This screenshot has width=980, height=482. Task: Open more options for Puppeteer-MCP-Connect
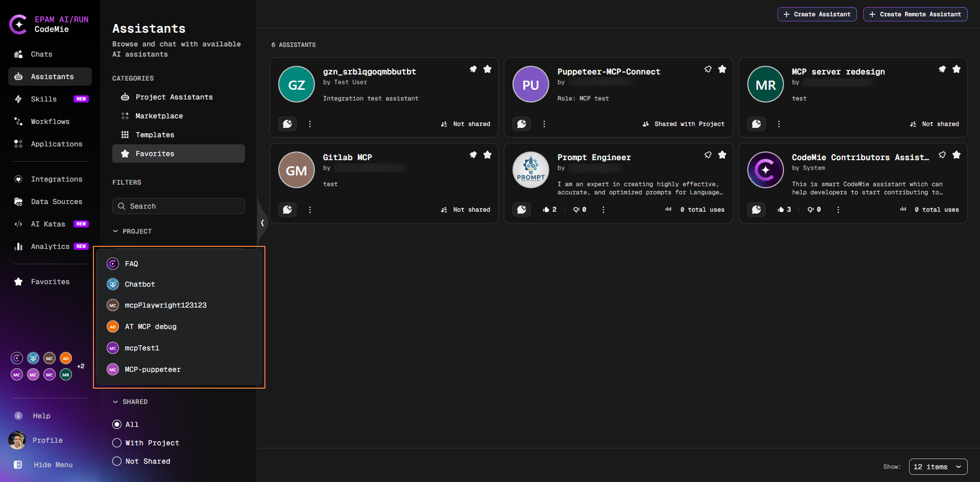[x=544, y=124]
